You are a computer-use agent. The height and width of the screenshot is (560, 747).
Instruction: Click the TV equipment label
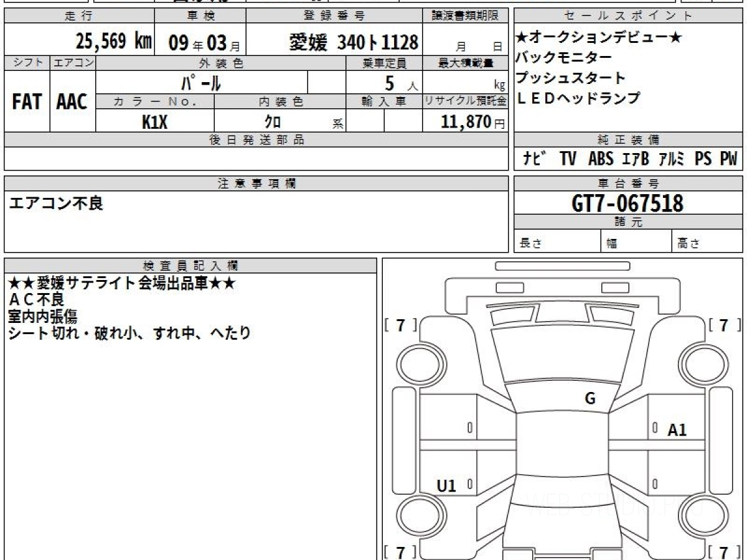pos(568,159)
